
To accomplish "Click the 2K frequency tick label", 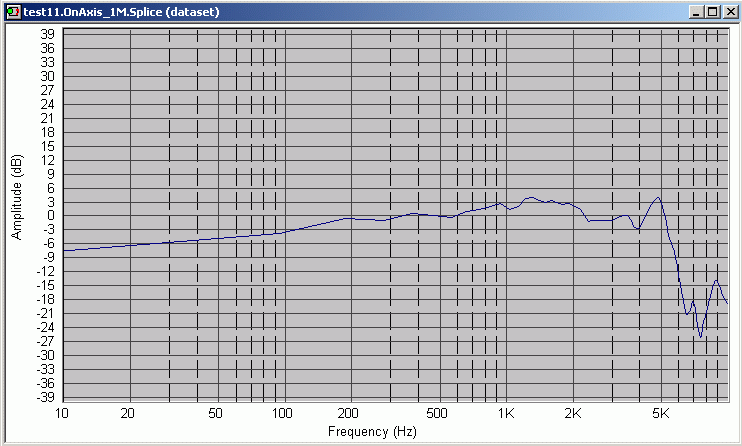I will point(573,413).
